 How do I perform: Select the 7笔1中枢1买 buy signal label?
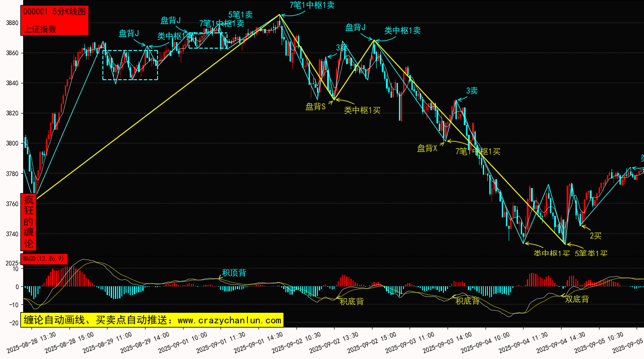pyautogui.click(x=478, y=151)
